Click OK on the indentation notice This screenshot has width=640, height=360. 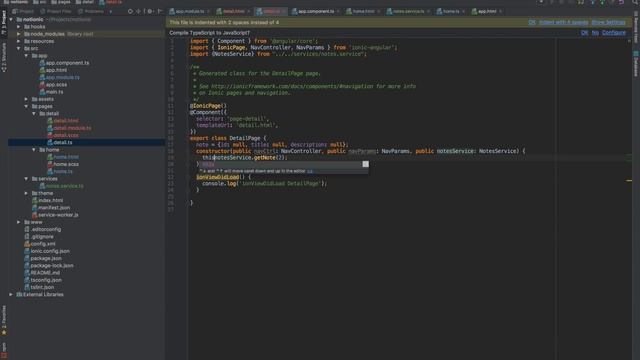pyautogui.click(x=532, y=22)
